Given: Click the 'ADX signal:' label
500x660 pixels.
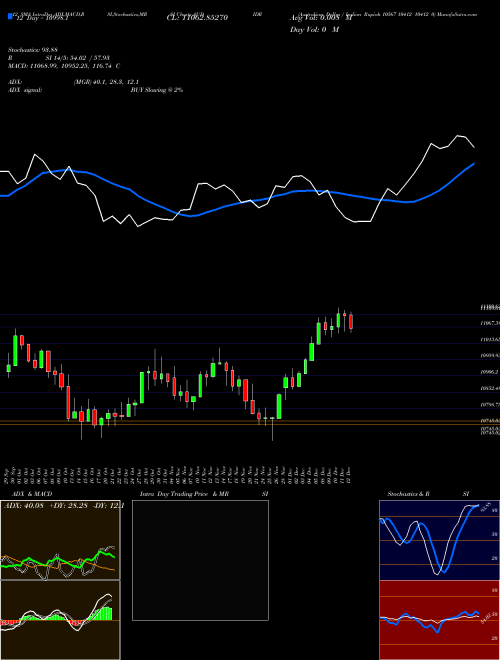Looking at the screenshot, I should click(25, 90).
